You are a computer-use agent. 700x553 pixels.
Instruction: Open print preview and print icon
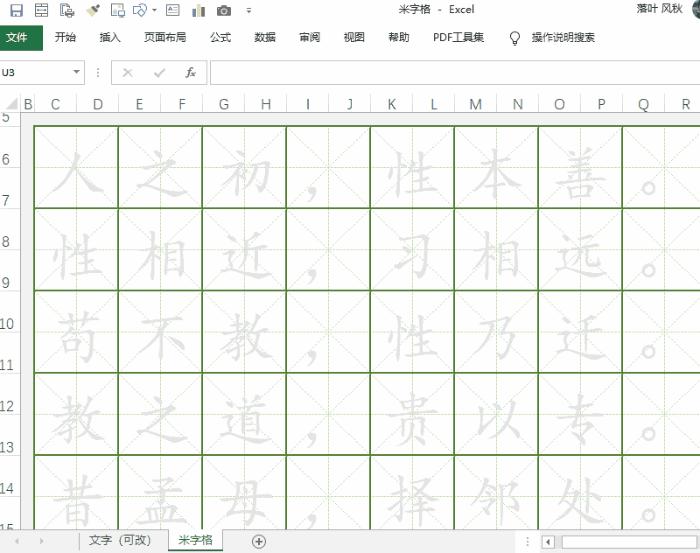coord(67,10)
